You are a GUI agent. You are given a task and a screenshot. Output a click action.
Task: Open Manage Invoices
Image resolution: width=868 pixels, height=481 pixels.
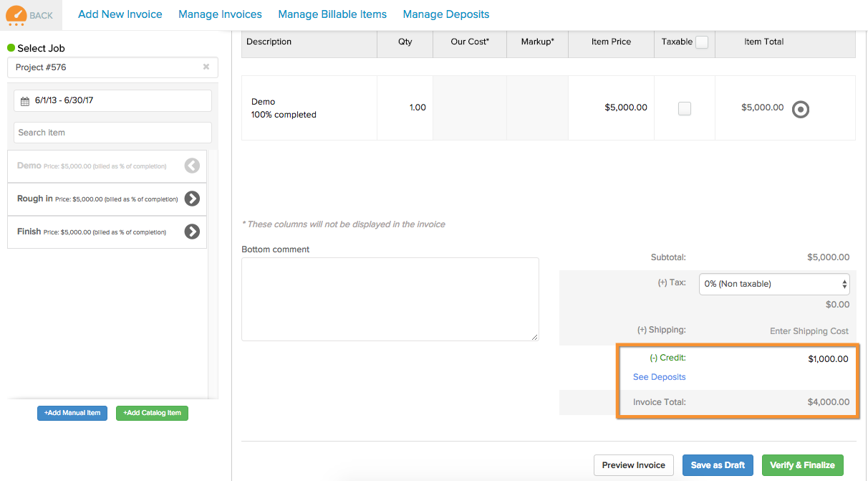pos(220,14)
